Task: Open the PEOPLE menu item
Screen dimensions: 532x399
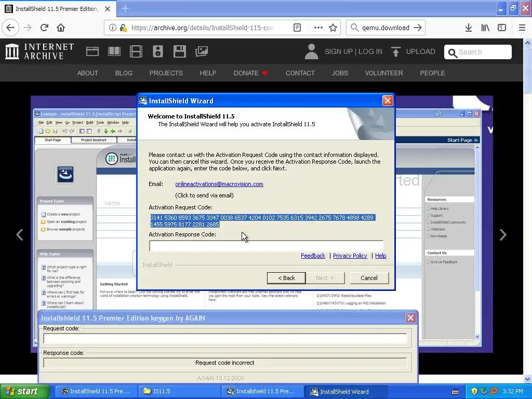Action: (433, 73)
